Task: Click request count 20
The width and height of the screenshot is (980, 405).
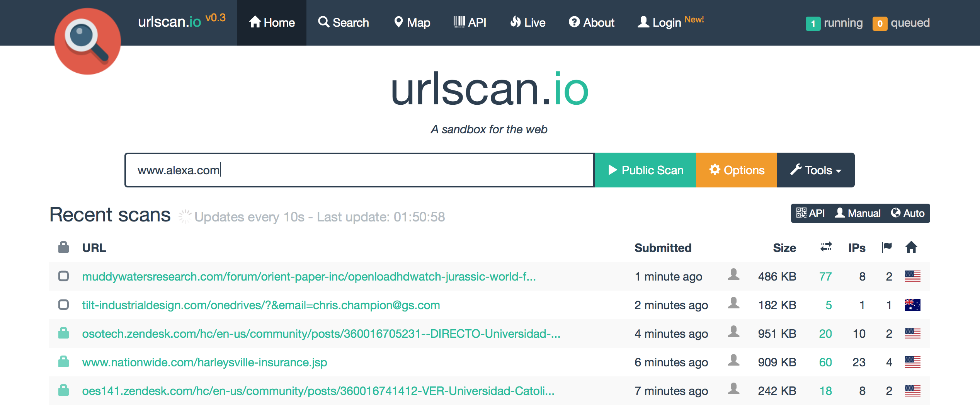Action: click(825, 334)
